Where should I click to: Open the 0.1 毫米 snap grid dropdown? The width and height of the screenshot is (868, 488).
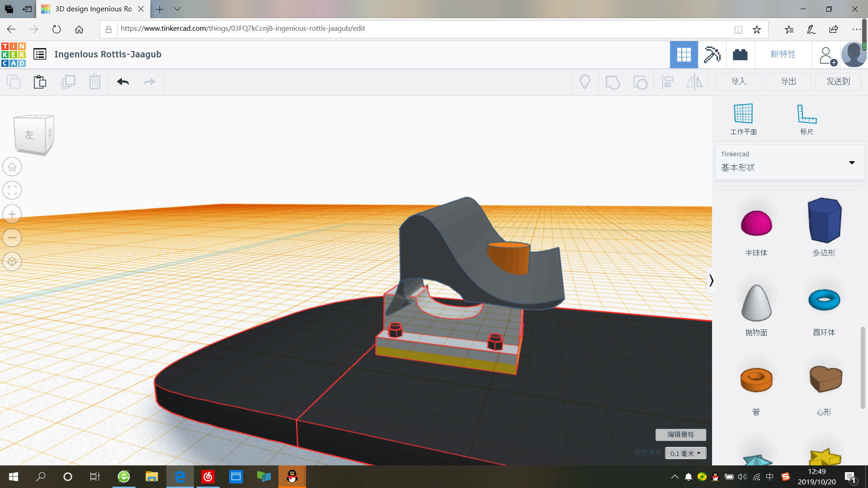[686, 453]
